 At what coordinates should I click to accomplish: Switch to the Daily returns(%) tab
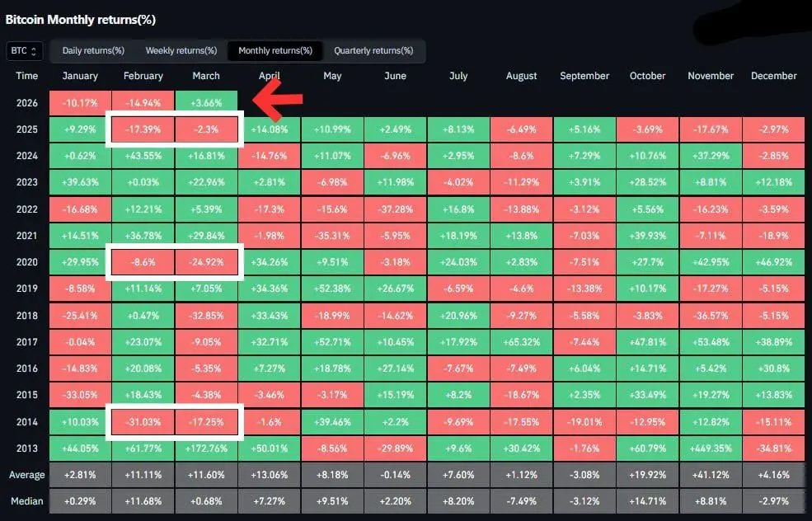[x=93, y=51]
